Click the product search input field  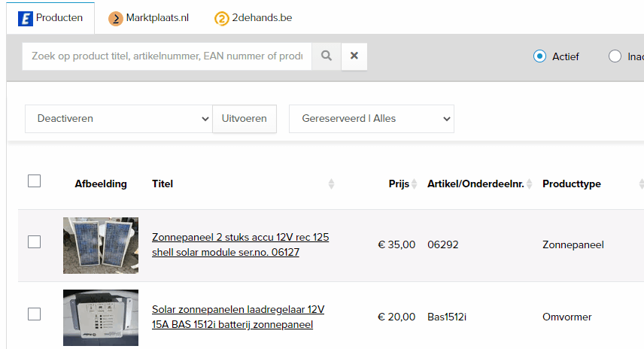click(167, 56)
